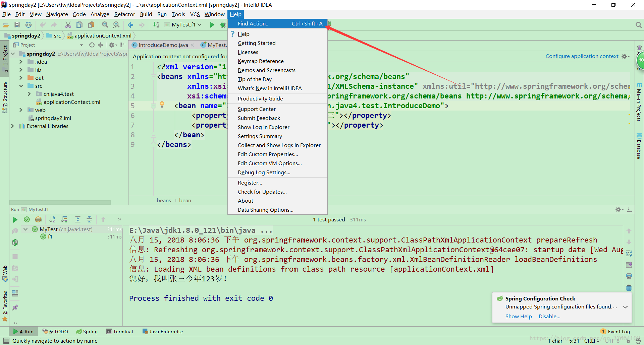Select Find Action in Help menu
644x345 pixels.
(x=277, y=24)
